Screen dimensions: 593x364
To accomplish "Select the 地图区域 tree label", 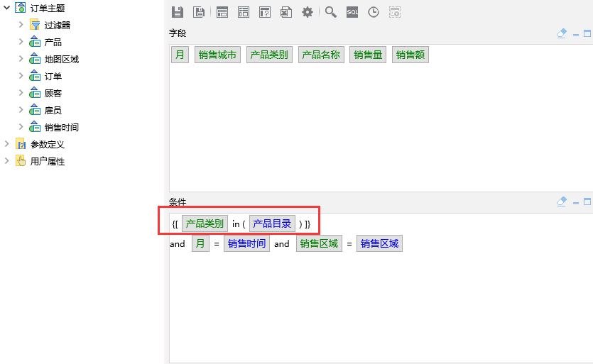I will (x=62, y=60).
